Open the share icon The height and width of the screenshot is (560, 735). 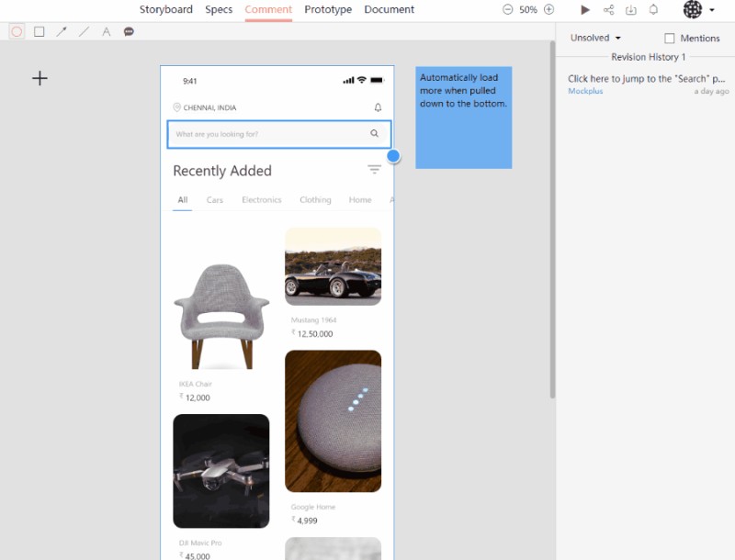point(608,10)
